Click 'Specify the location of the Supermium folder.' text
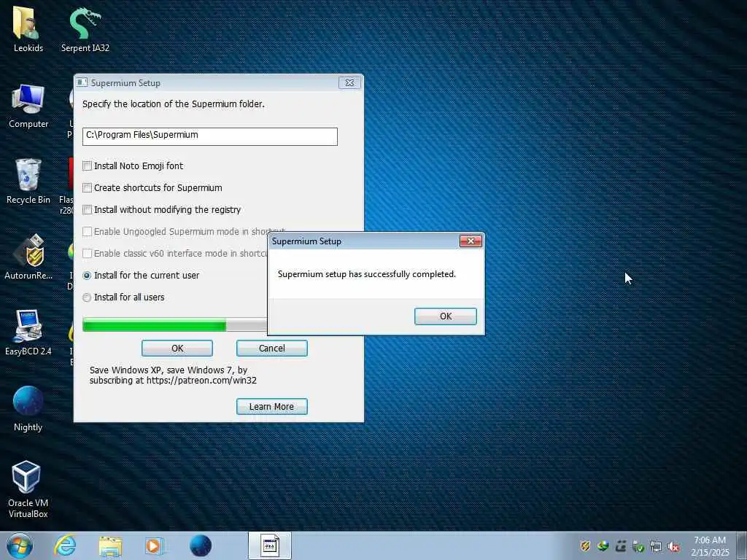This screenshot has height=560, width=747. [x=173, y=104]
